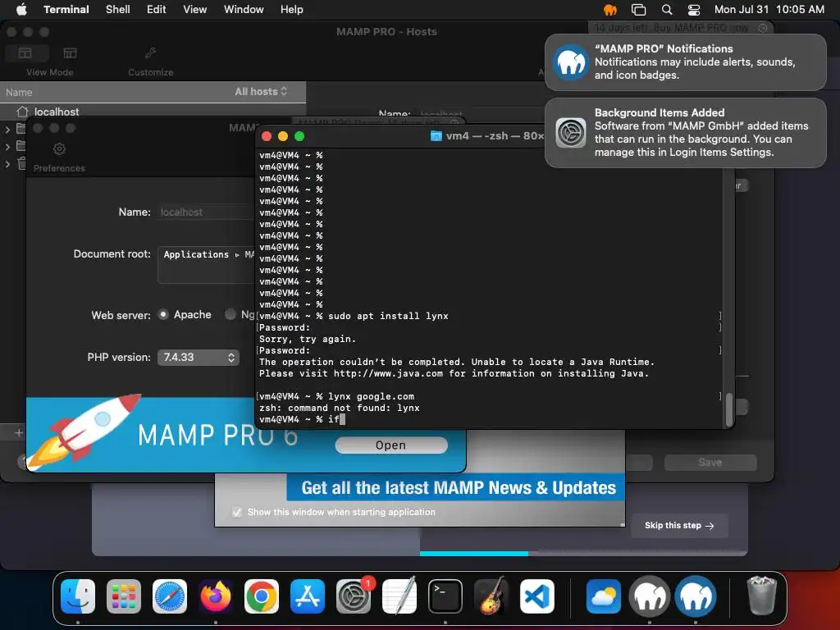
Task: Click the first View Mode icon
Action: tap(25, 53)
